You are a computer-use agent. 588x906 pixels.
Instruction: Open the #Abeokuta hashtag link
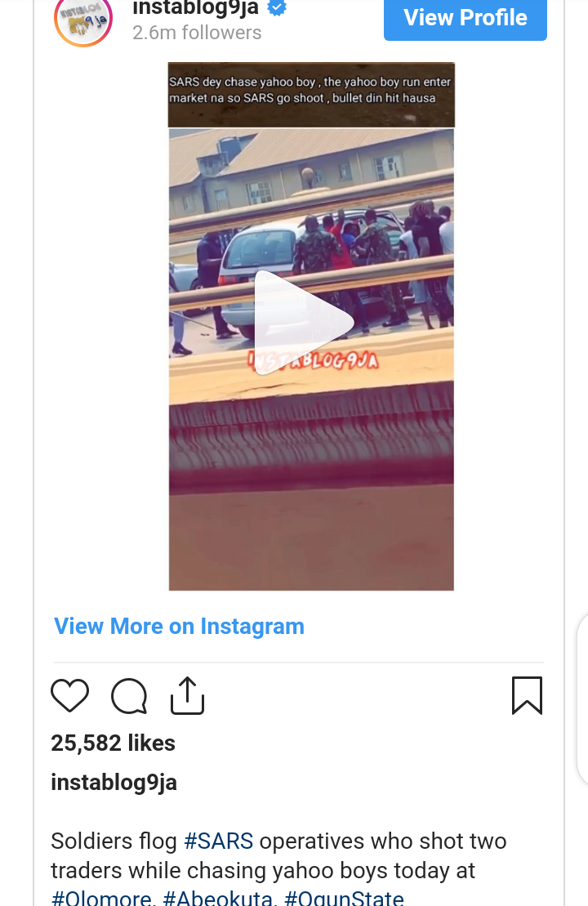coord(217,897)
